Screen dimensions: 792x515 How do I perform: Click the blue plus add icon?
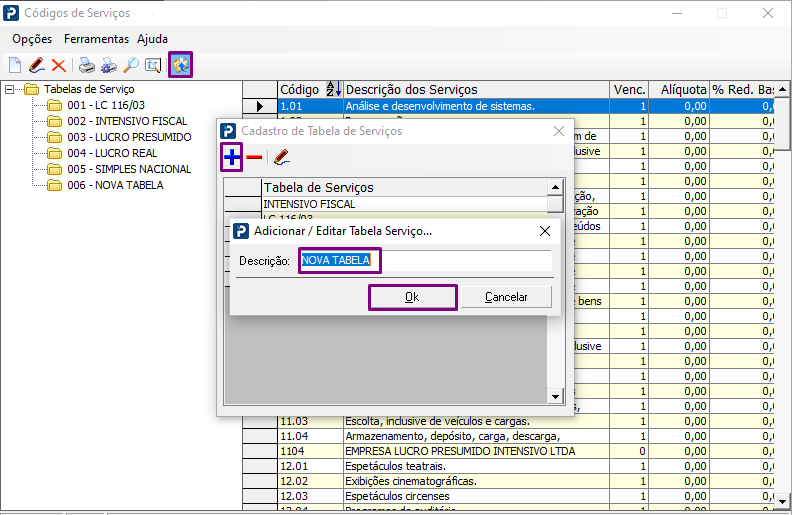tap(232, 158)
